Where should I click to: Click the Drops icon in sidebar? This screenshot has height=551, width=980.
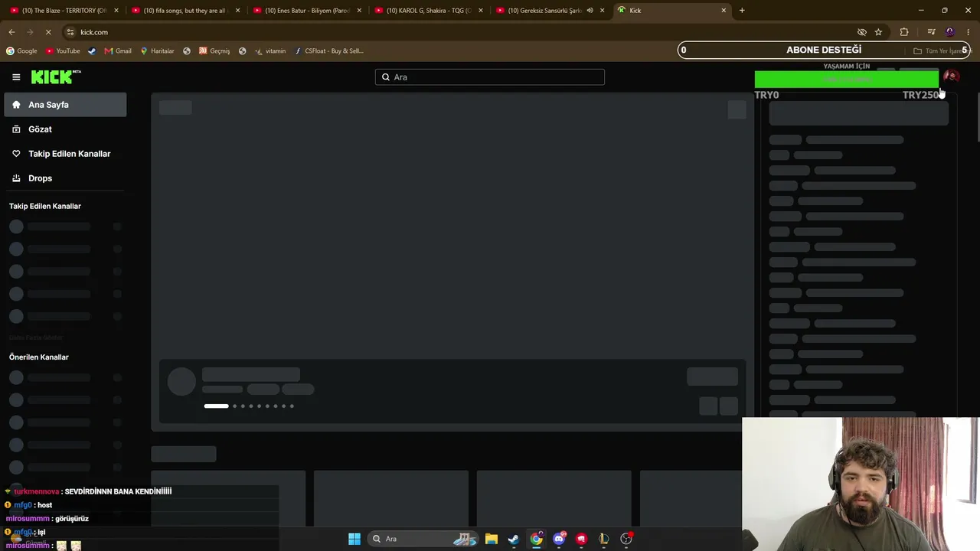tap(16, 178)
